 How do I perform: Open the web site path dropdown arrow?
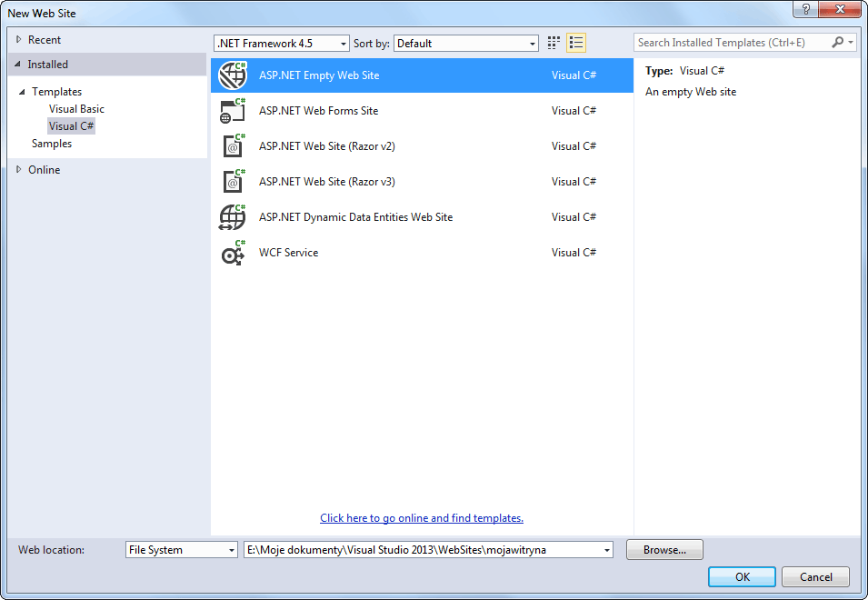(x=607, y=550)
